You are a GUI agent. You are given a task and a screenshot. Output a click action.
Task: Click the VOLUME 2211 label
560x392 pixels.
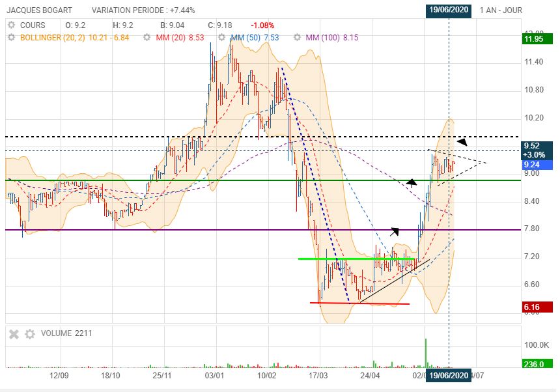(x=66, y=333)
